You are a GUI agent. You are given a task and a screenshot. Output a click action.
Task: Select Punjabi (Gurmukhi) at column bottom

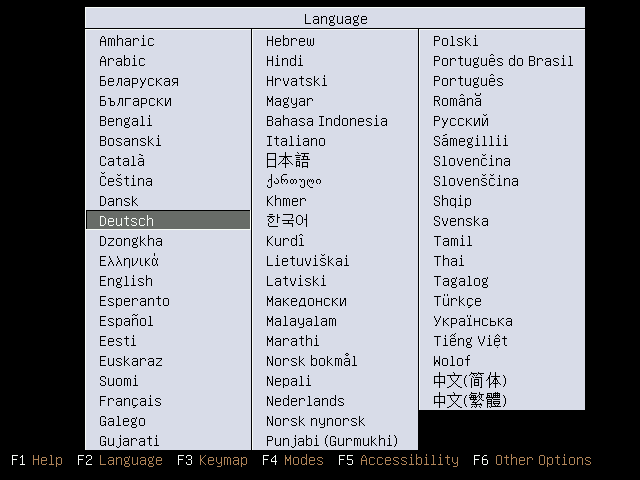331,441
